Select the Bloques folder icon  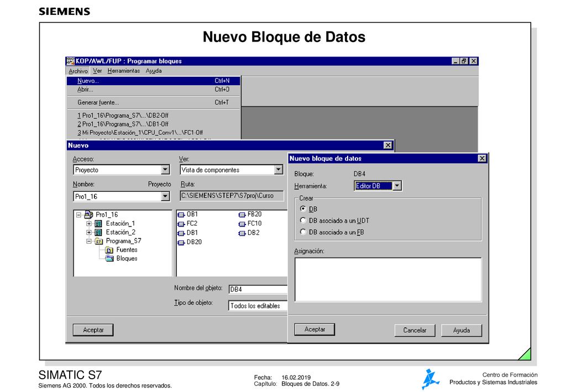coord(109,258)
